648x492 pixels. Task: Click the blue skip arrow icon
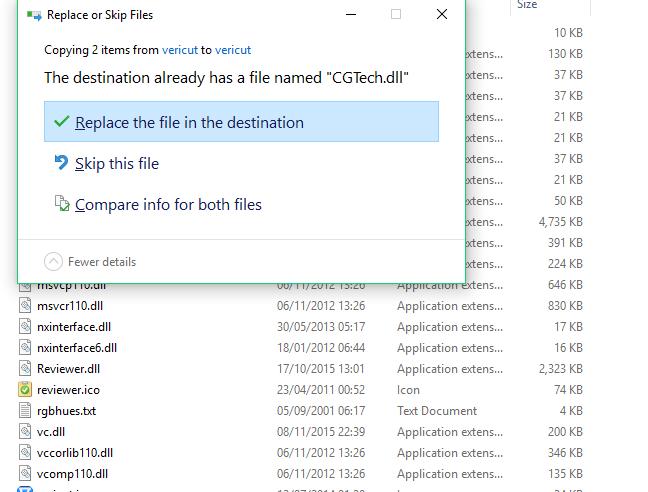(x=61, y=162)
